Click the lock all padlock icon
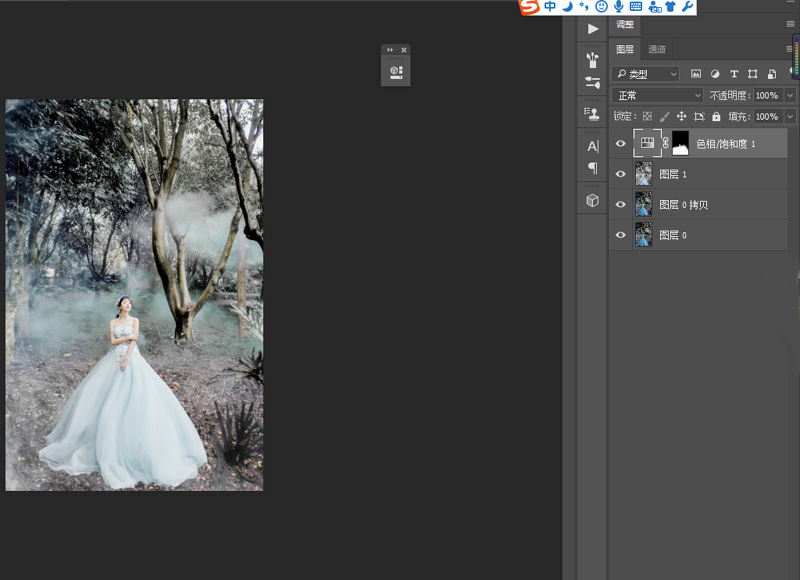Viewport: 800px width, 580px height. [x=716, y=117]
